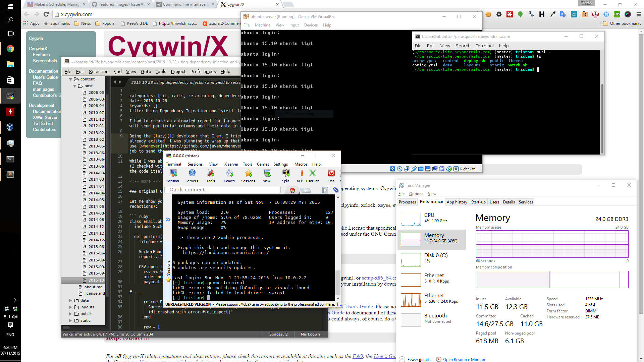Expand the layouts folder in Sublime sidebar

point(70,307)
